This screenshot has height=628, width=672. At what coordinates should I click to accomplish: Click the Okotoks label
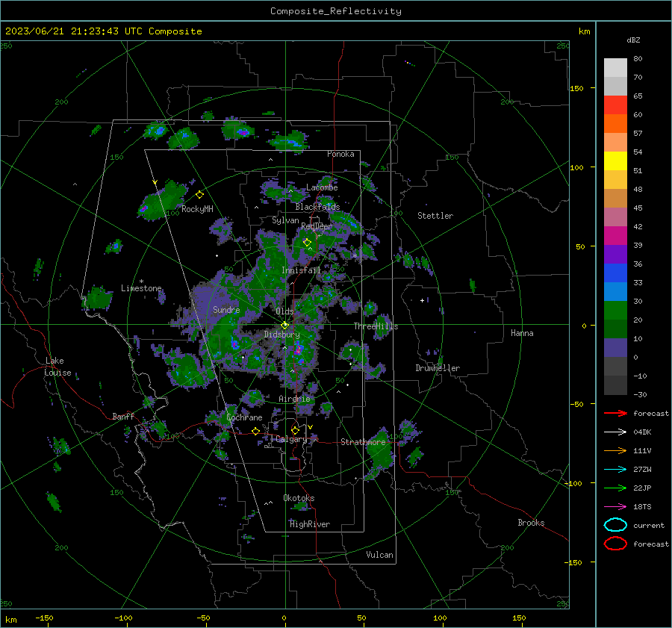coord(299,498)
